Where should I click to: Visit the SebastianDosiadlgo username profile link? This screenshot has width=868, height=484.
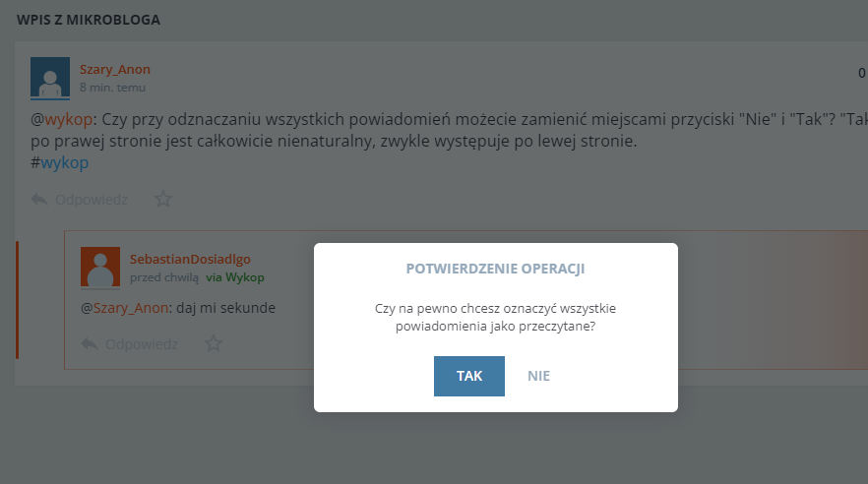pos(190,259)
